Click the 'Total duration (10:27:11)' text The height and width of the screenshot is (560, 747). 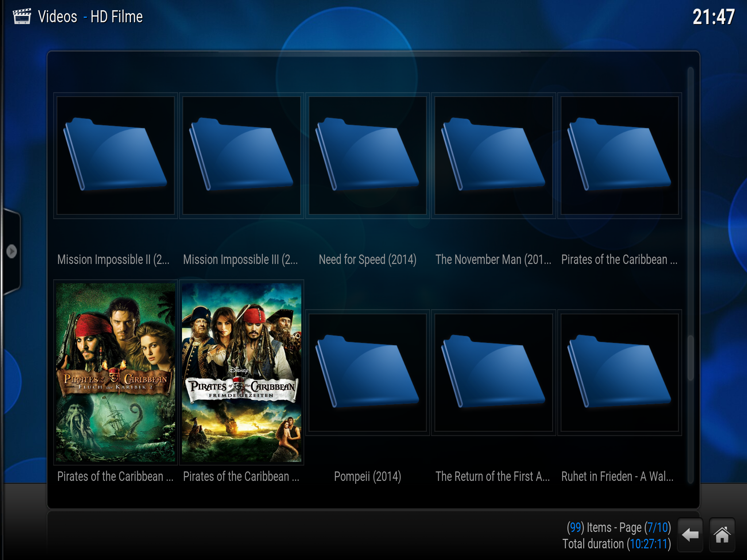coord(617,544)
